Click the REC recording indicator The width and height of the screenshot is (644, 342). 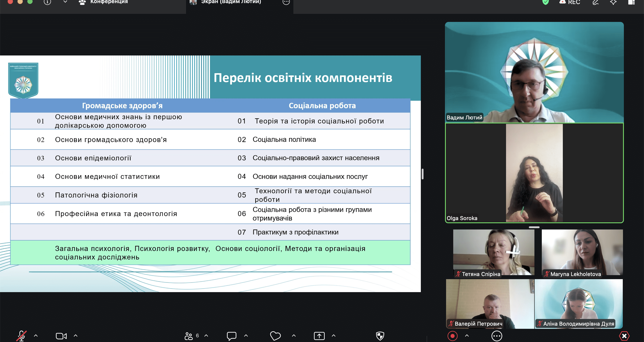click(570, 2)
